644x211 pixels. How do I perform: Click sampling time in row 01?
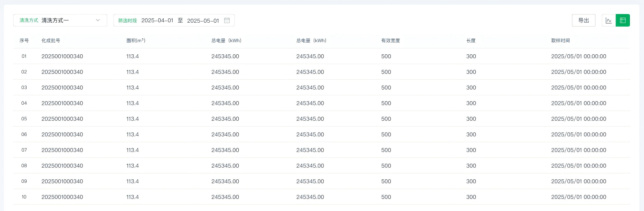(x=579, y=56)
